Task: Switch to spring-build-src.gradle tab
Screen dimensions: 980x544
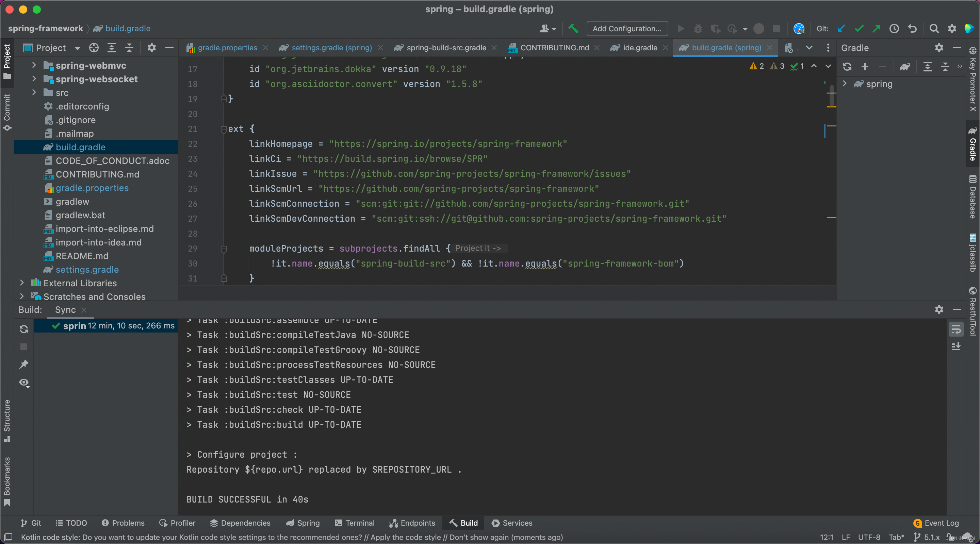Action: (446, 48)
